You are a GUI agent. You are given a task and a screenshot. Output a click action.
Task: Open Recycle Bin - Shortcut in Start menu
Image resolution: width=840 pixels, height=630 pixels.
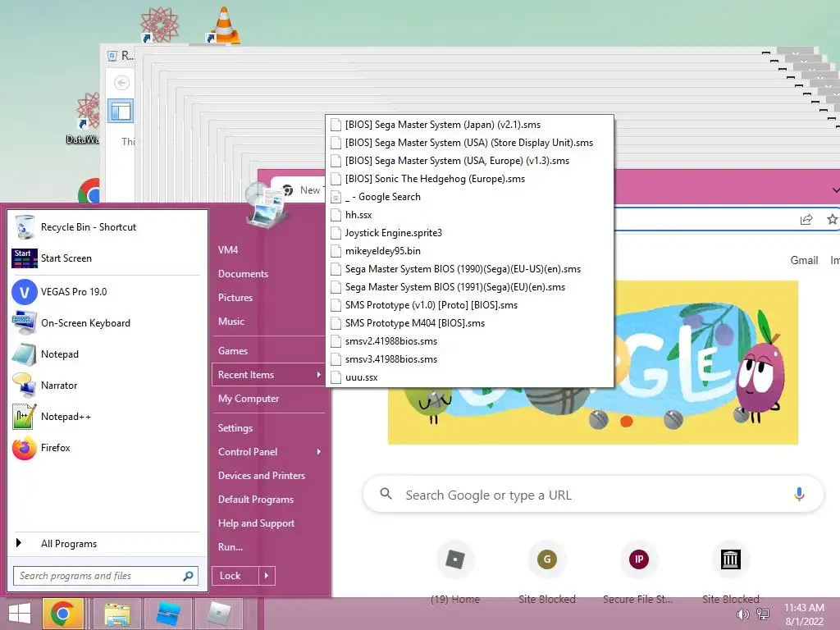[x=106, y=227]
